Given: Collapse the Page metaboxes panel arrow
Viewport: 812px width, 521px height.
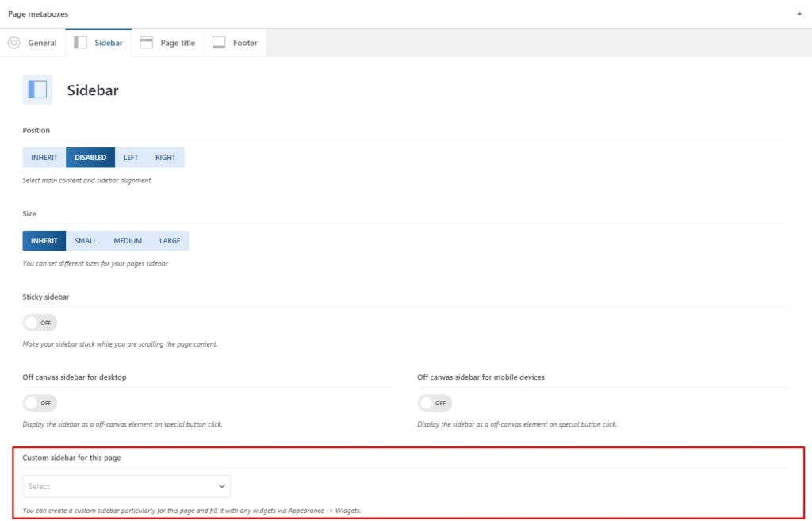Looking at the screenshot, I should 798,14.
